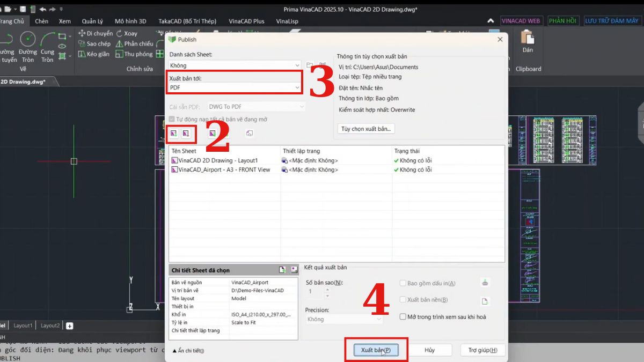Open Tùy chọn xuất bản options
The height and width of the screenshot is (362, 644).
(367, 129)
